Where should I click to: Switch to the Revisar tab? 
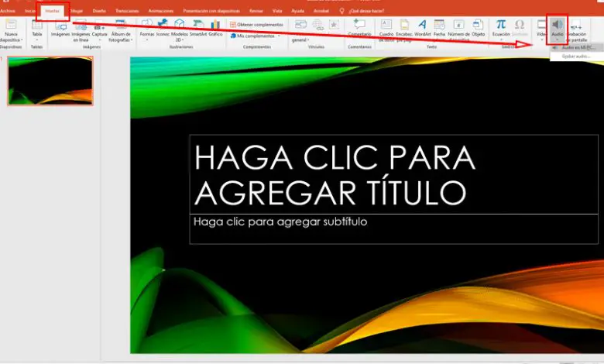pyautogui.click(x=256, y=11)
